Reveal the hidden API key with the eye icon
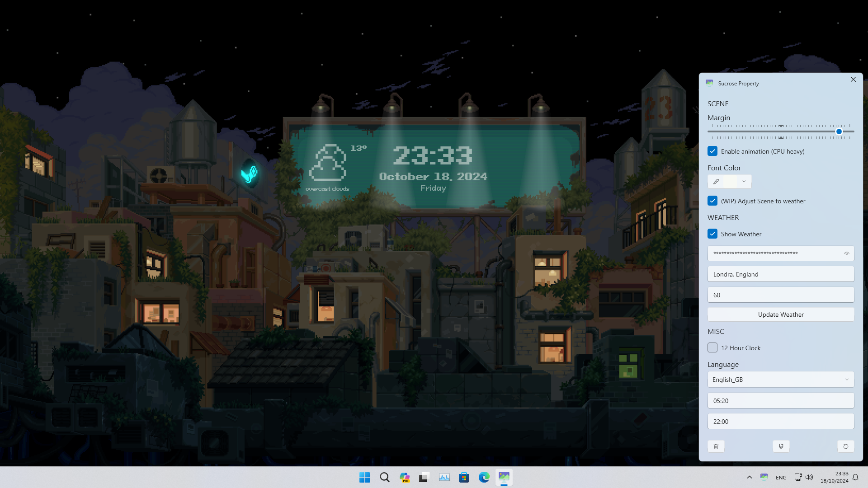 (847, 253)
